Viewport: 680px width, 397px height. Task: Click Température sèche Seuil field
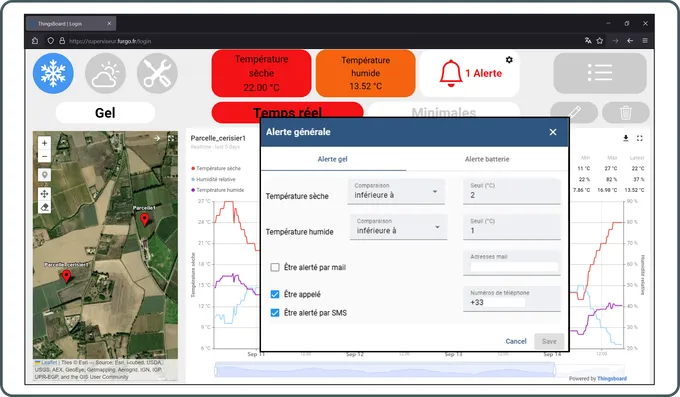(512, 191)
